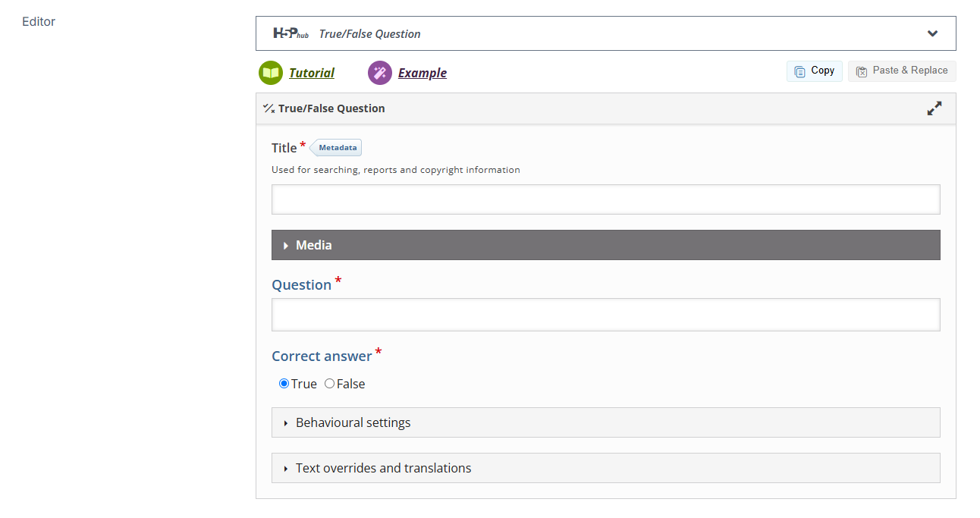Click the 'Used for searching, reports' description

click(396, 170)
